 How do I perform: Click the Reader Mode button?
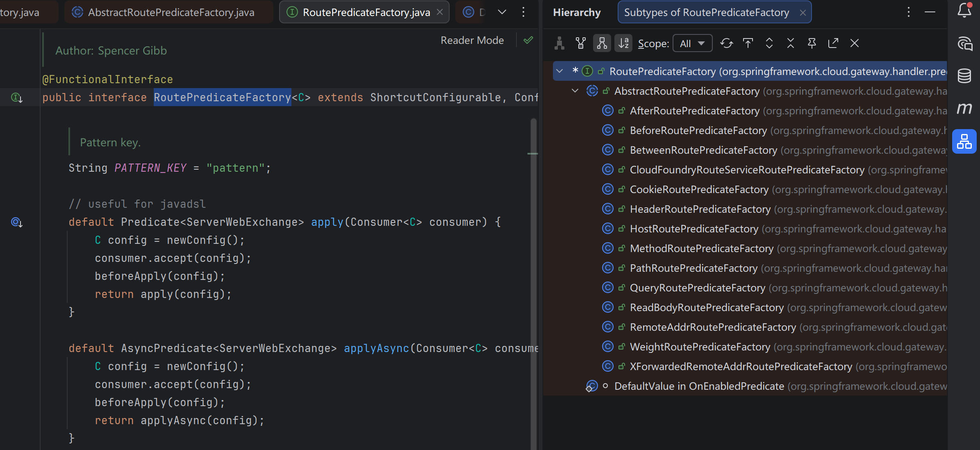coord(472,40)
